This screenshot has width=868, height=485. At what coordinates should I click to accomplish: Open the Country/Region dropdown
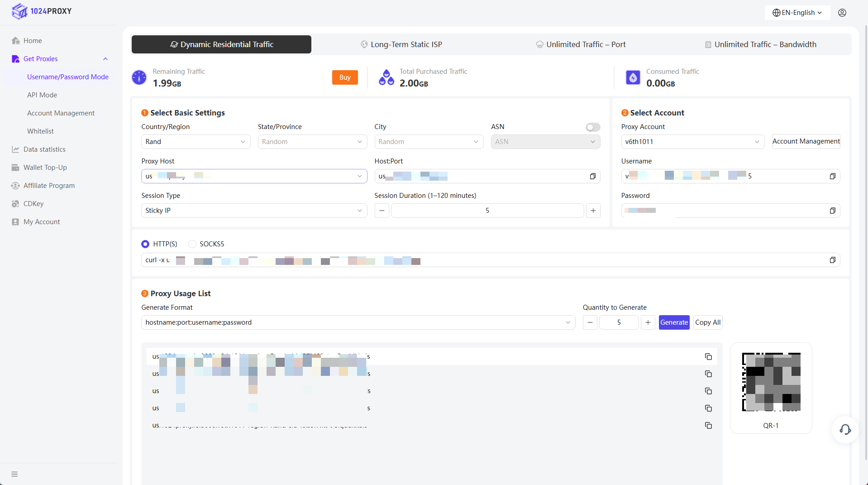click(x=196, y=142)
